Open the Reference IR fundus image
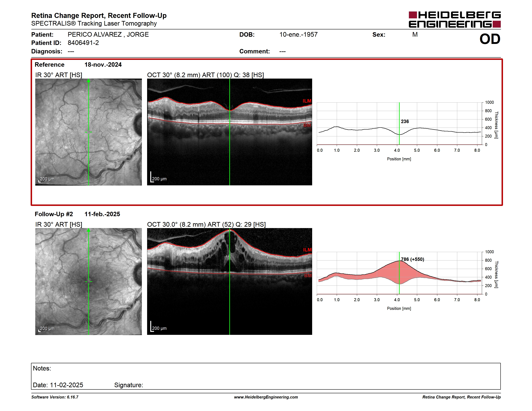 pos(88,132)
